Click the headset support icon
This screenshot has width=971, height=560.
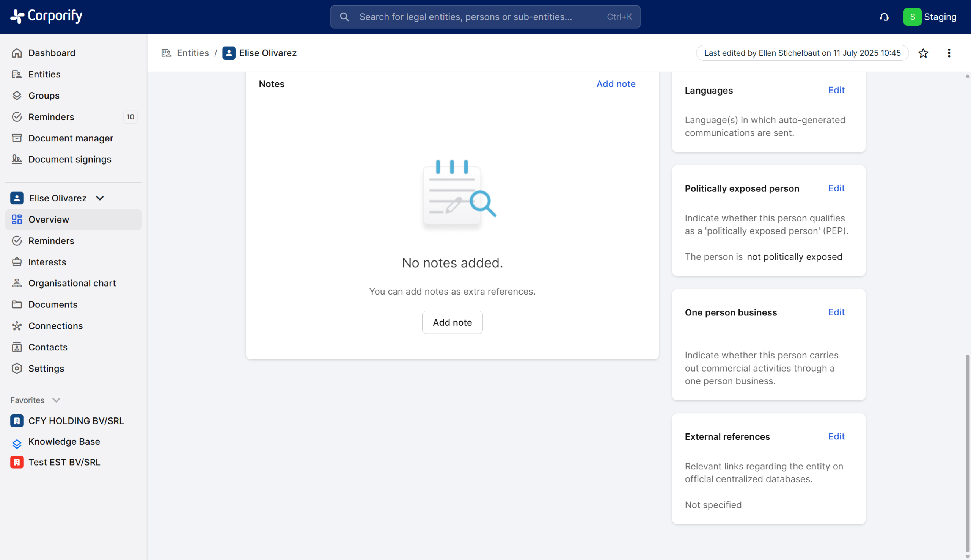884,17
